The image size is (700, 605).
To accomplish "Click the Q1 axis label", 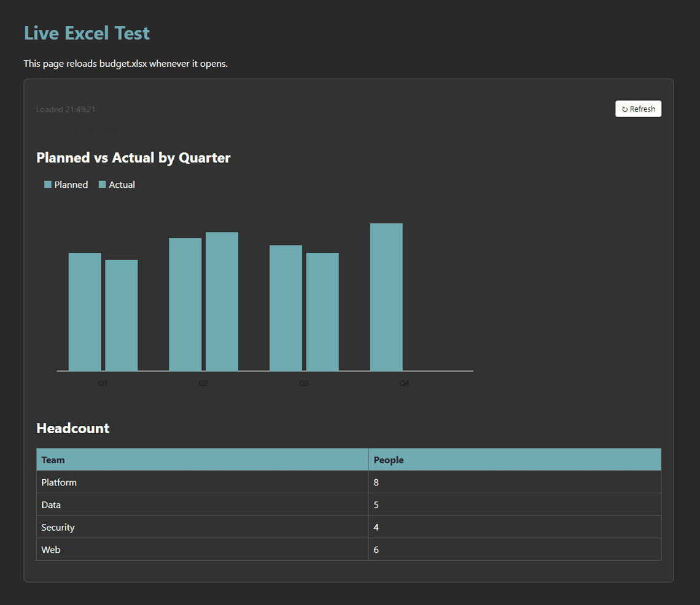I will [x=103, y=383].
